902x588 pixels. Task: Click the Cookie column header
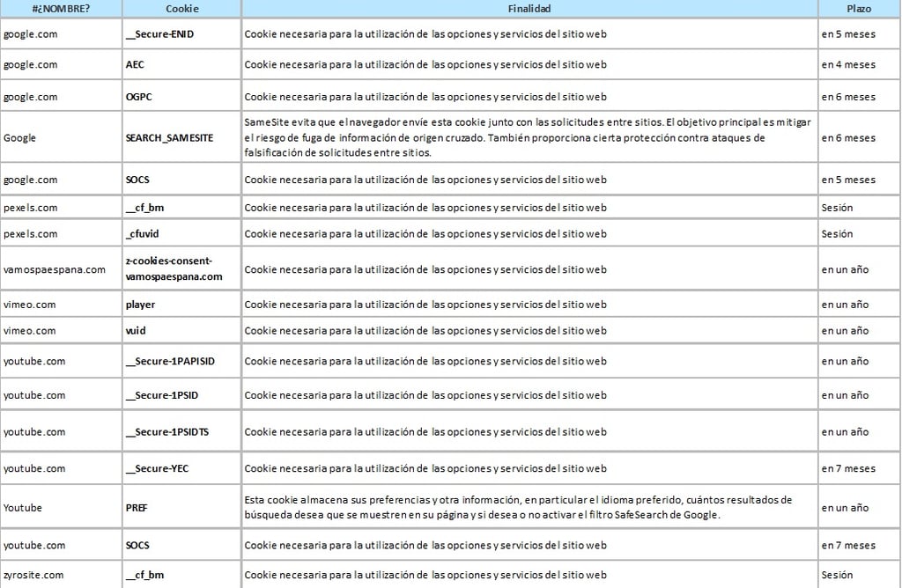[181, 9]
